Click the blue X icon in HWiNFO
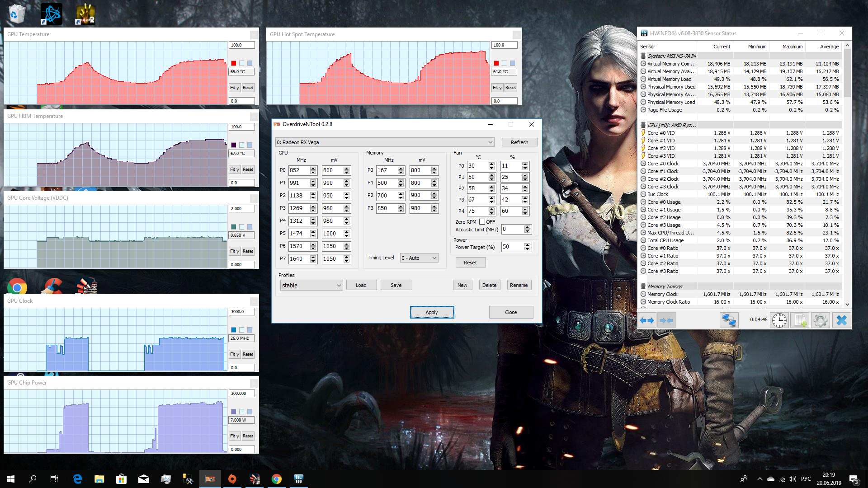This screenshot has width=868, height=488. pyautogui.click(x=841, y=320)
